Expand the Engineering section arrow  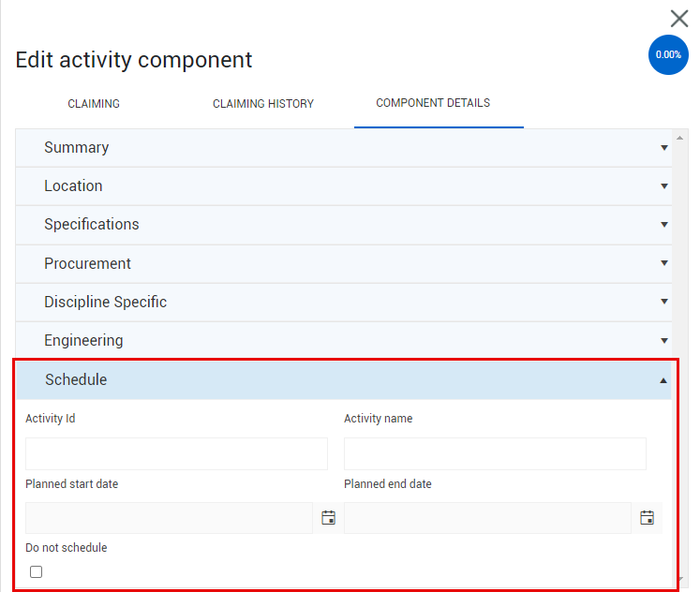[664, 341]
